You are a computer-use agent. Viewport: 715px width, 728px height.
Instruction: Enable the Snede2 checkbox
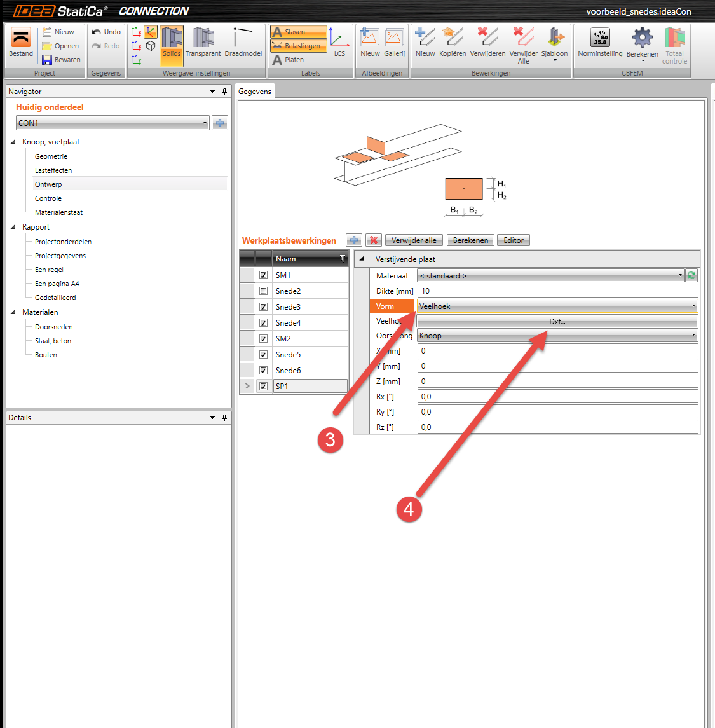[264, 291]
